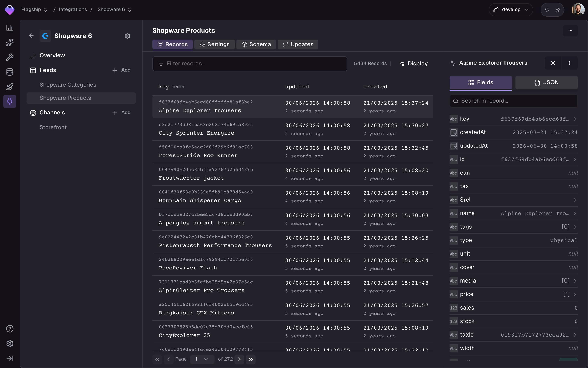Image resolution: width=588 pixels, height=368 pixels.
Task: Open the analytics bar chart sidebar icon
Action: coord(10,28)
